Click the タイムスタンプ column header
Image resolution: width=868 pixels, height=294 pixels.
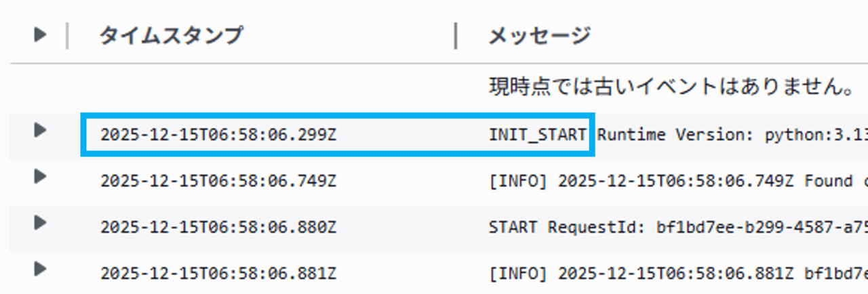(170, 35)
